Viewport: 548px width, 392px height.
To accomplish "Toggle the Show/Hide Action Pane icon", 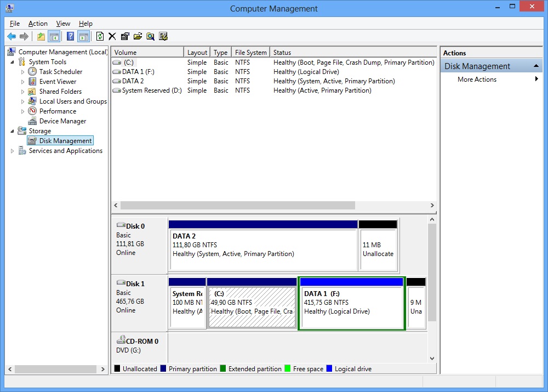I will point(83,36).
